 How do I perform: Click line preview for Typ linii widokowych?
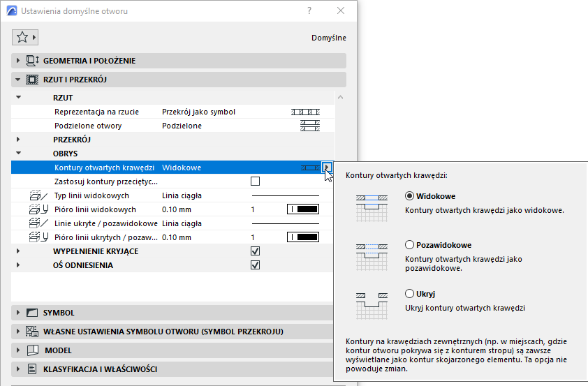(x=286, y=195)
